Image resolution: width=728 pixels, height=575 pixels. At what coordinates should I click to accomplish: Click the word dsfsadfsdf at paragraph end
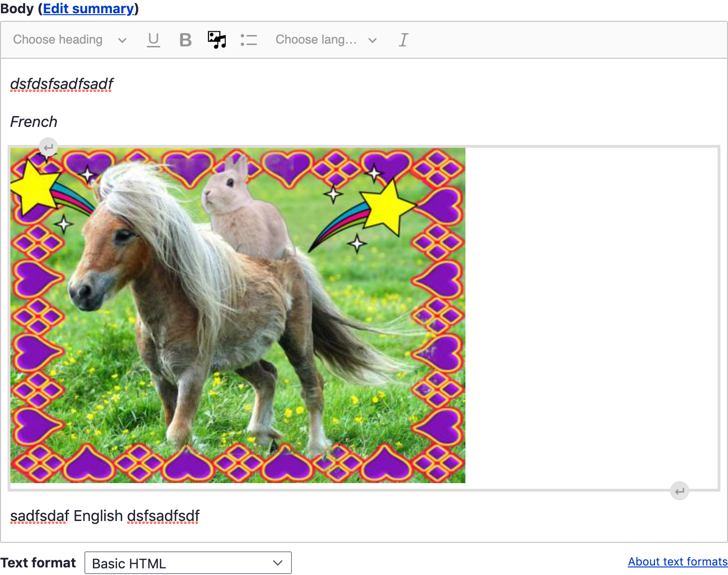coord(163,516)
